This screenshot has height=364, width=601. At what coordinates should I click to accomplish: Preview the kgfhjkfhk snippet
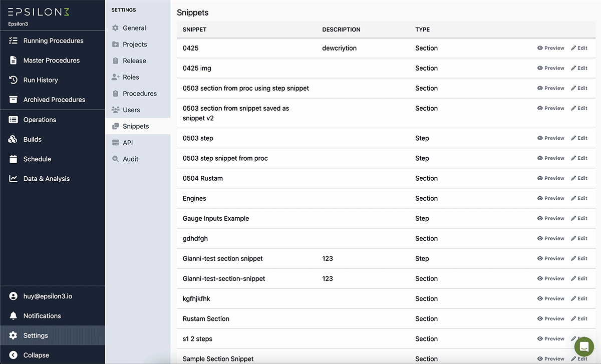click(x=550, y=298)
